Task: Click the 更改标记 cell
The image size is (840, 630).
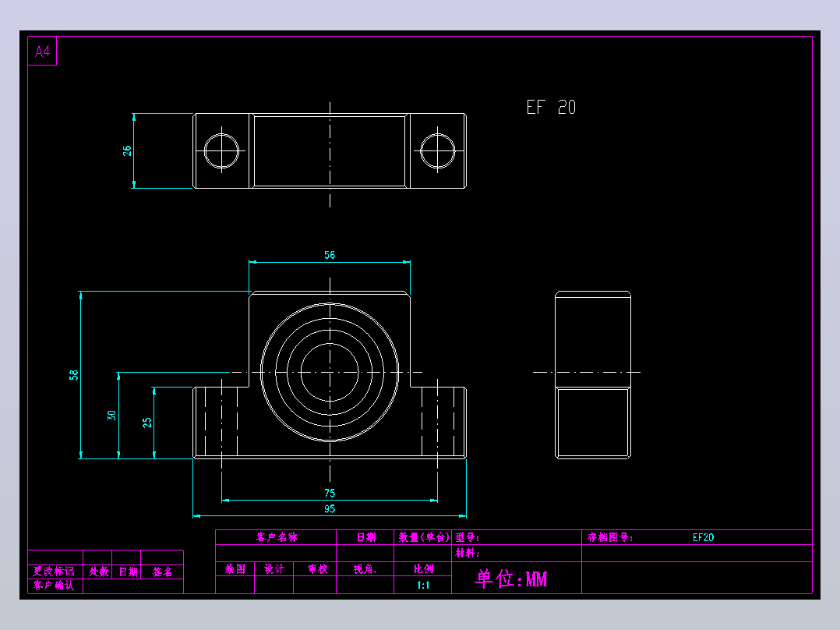Action: [54, 571]
